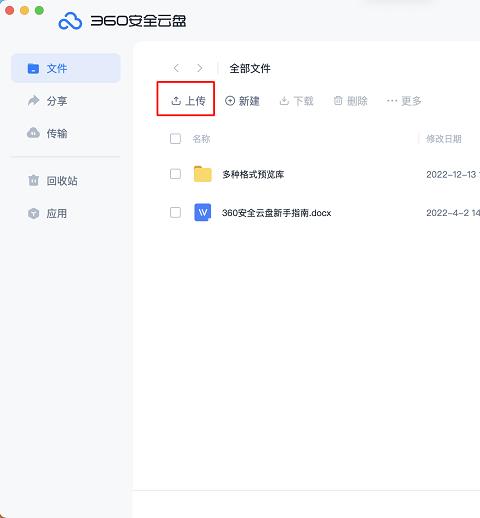Click the 2022-12-13 modified date cell

tap(453, 174)
